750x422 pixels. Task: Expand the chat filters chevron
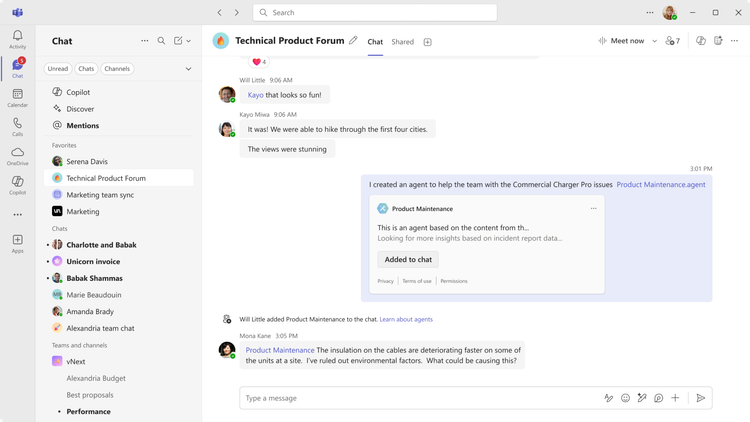(188, 69)
